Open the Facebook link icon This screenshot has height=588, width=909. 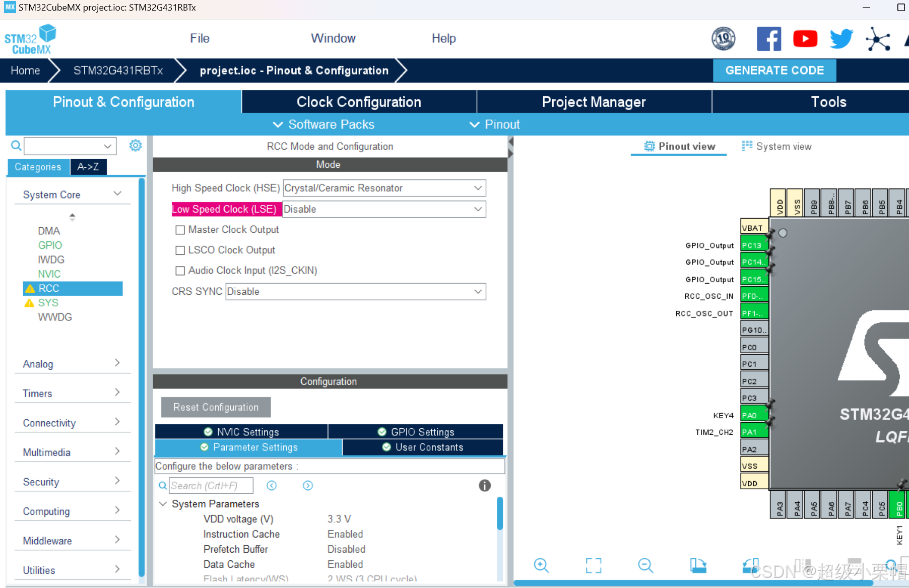[x=768, y=39]
